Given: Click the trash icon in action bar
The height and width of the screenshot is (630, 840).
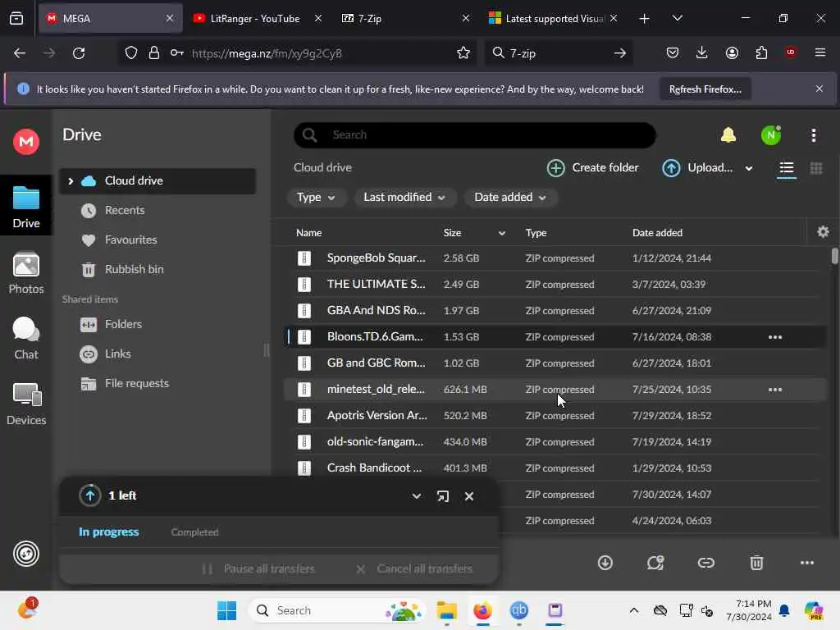Looking at the screenshot, I should pos(756,563).
